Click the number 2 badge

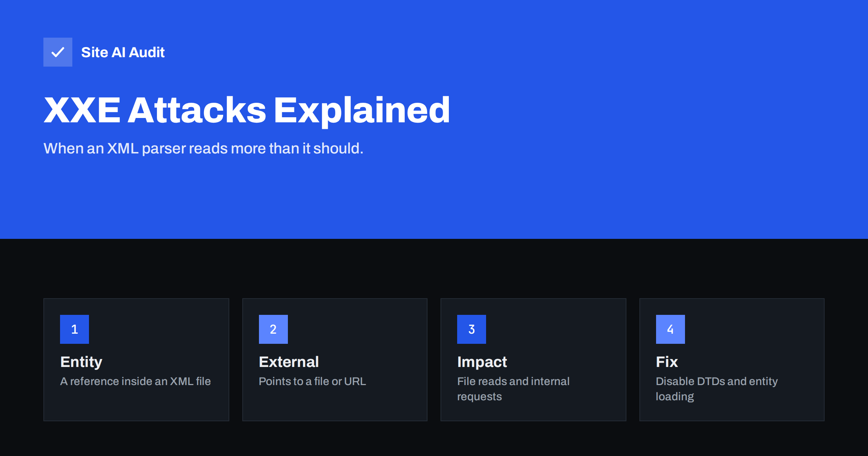tap(273, 329)
